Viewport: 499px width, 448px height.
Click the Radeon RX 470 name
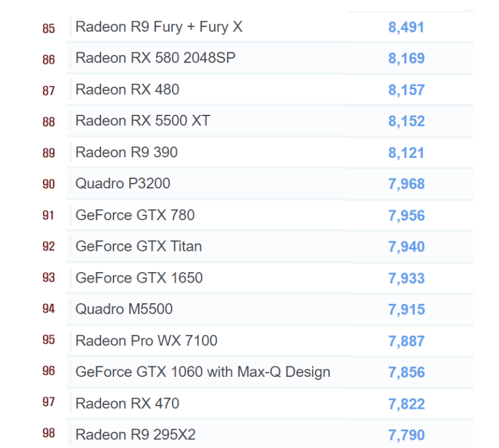click(127, 404)
